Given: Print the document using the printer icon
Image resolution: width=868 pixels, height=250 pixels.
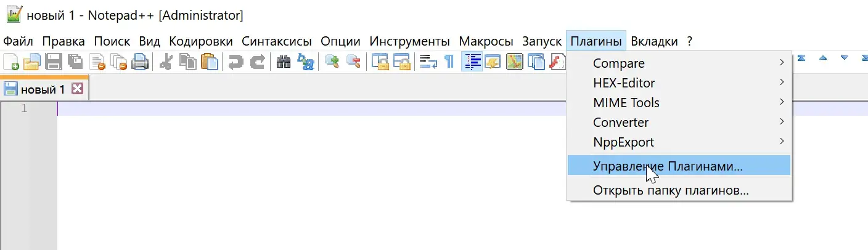Looking at the screenshot, I should point(140,61).
